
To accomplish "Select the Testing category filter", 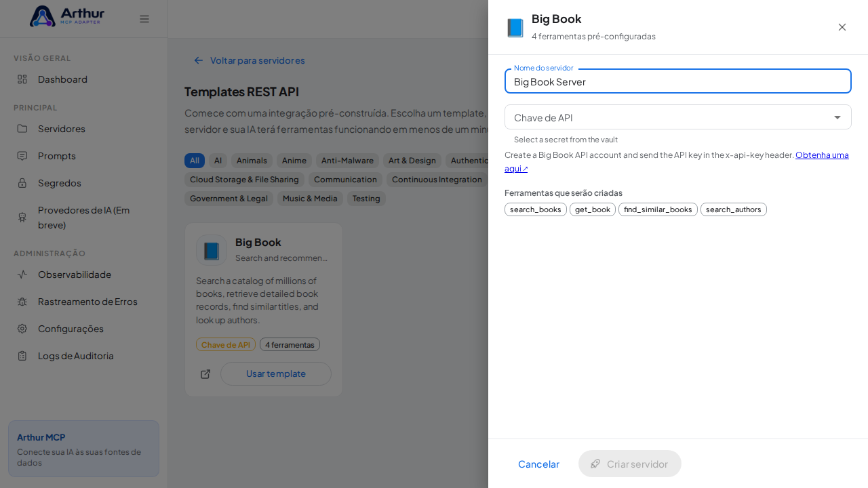I will (x=366, y=199).
